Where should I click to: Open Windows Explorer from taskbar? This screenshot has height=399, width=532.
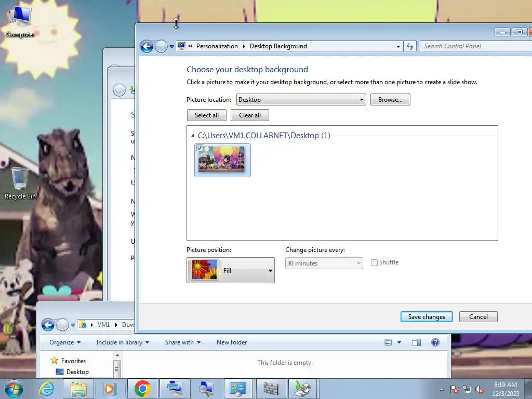(78, 389)
